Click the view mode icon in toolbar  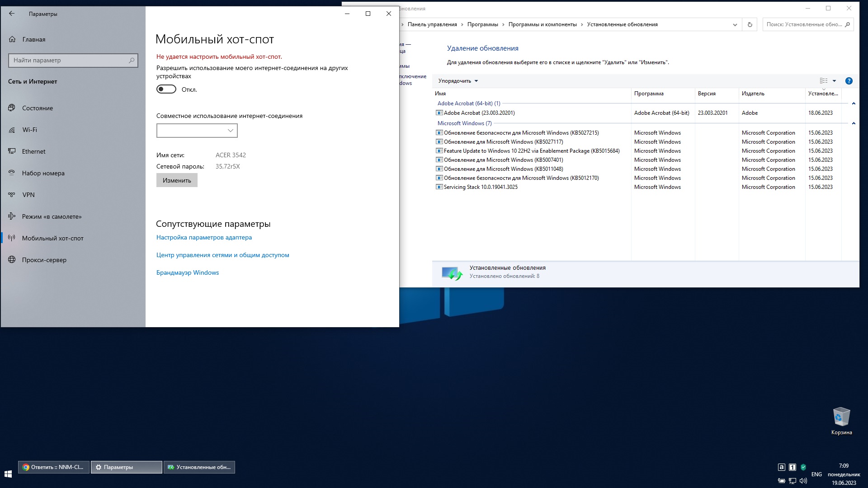point(824,81)
